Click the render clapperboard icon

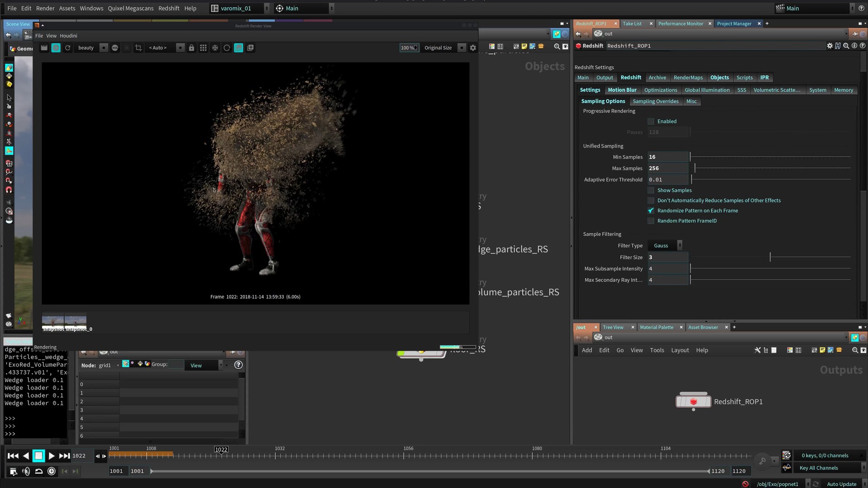click(44, 48)
